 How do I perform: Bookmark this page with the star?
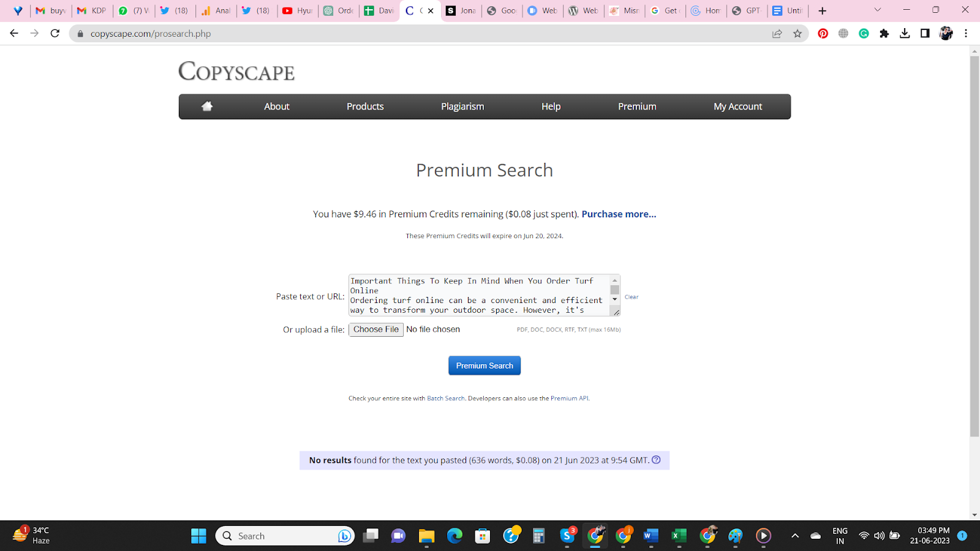797,34
